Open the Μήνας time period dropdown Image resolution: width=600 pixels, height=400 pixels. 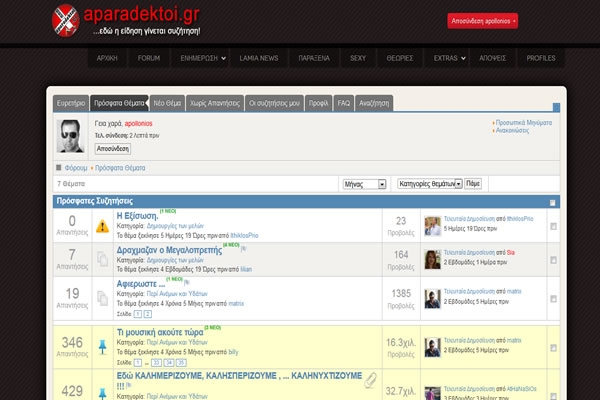(364, 184)
